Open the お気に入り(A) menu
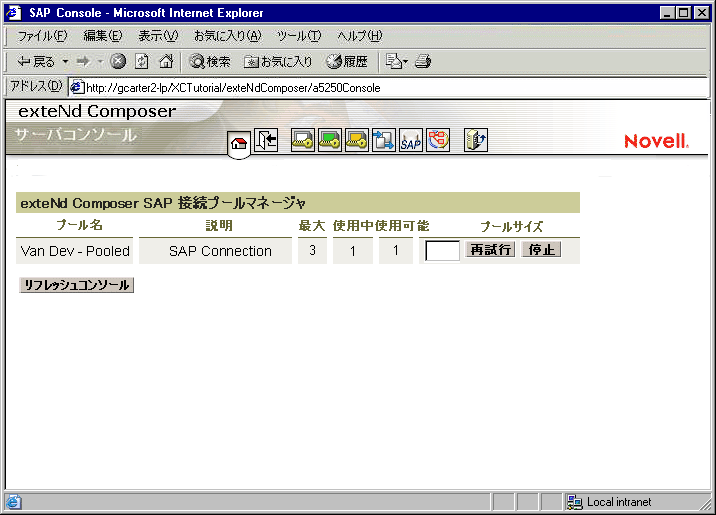The height and width of the screenshot is (515, 716). 227,36
